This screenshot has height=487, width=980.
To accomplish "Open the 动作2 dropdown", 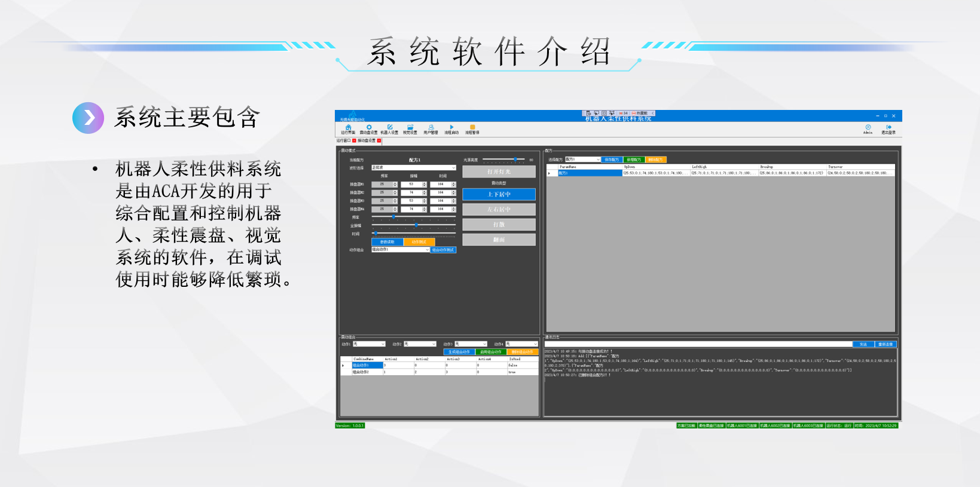I will [420, 344].
